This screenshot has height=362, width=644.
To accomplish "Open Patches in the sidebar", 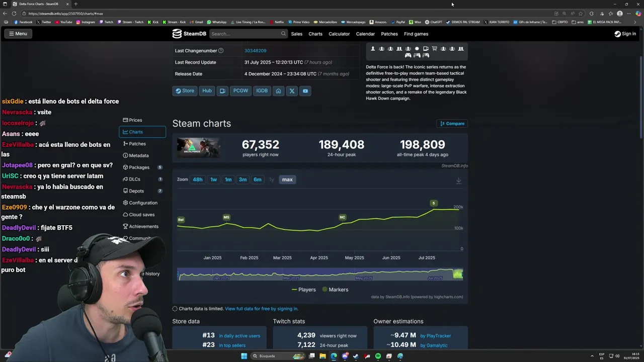I will tap(142, 144).
